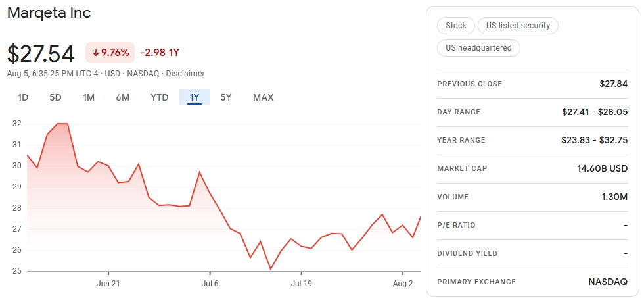This screenshot has width=644, height=298.
Task: Click the P/E RATIO label
Action: pyautogui.click(x=456, y=225)
